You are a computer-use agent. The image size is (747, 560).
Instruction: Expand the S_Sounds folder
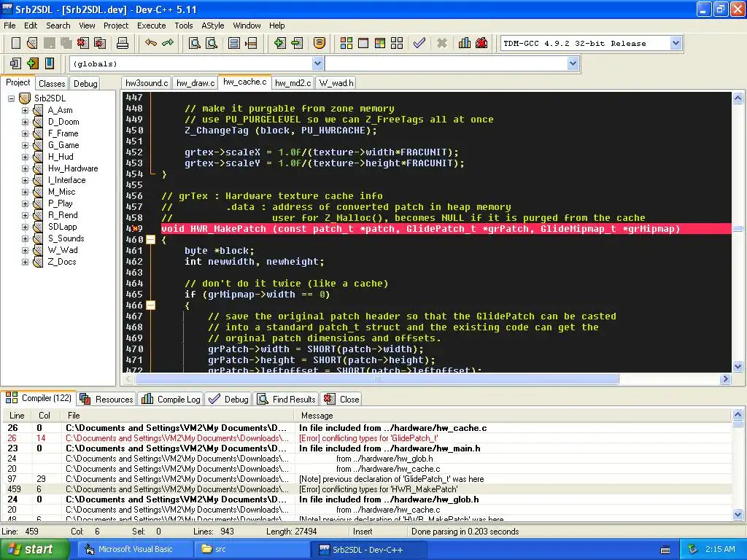click(25, 238)
